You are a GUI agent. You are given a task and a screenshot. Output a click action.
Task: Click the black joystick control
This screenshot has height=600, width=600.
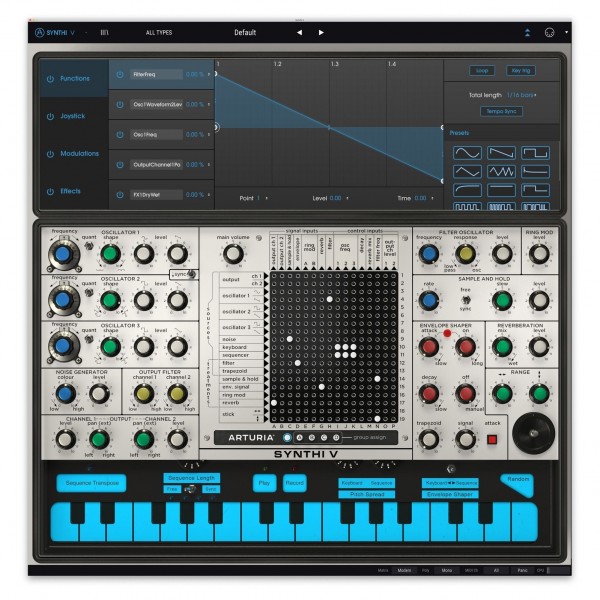tap(533, 433)
